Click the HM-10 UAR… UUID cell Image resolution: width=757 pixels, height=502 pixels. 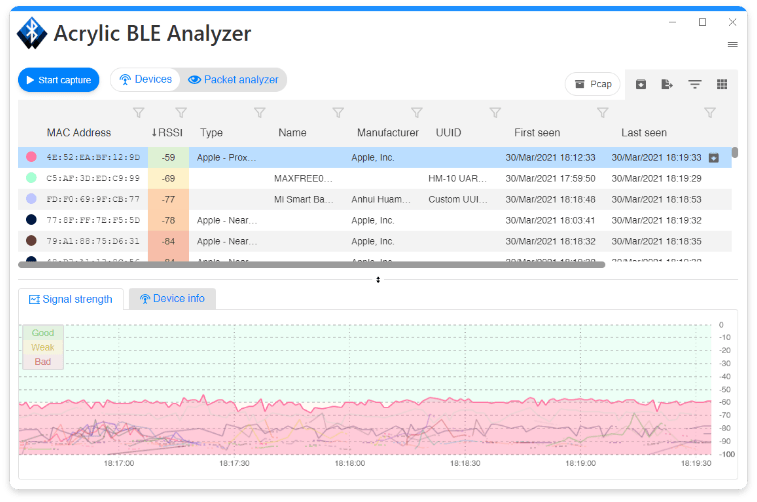pyautogui.click(x=457, y=179)
